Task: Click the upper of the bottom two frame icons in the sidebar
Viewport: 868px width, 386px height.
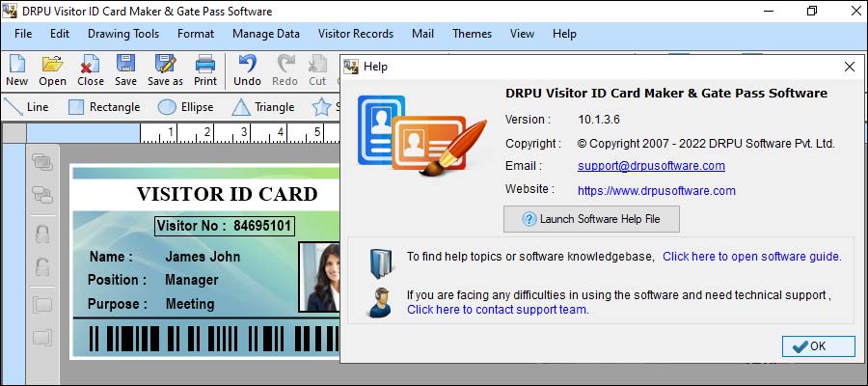Action: point(42,305)
